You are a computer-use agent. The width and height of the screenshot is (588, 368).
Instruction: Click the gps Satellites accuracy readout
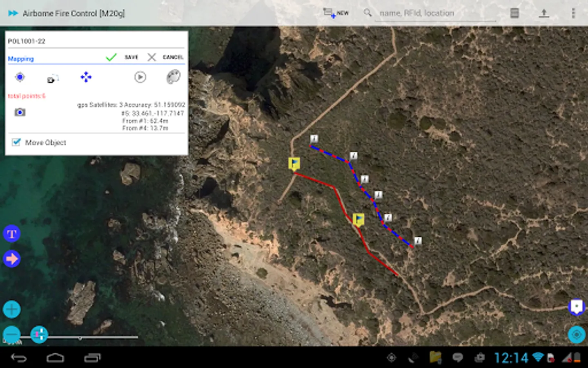131,105
